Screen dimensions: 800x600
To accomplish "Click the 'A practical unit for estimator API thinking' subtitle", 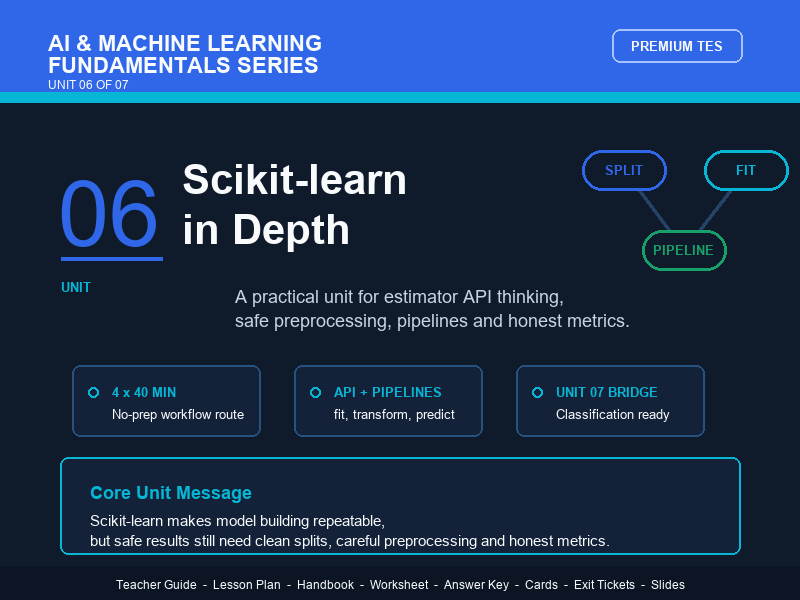I will (399, 297).
